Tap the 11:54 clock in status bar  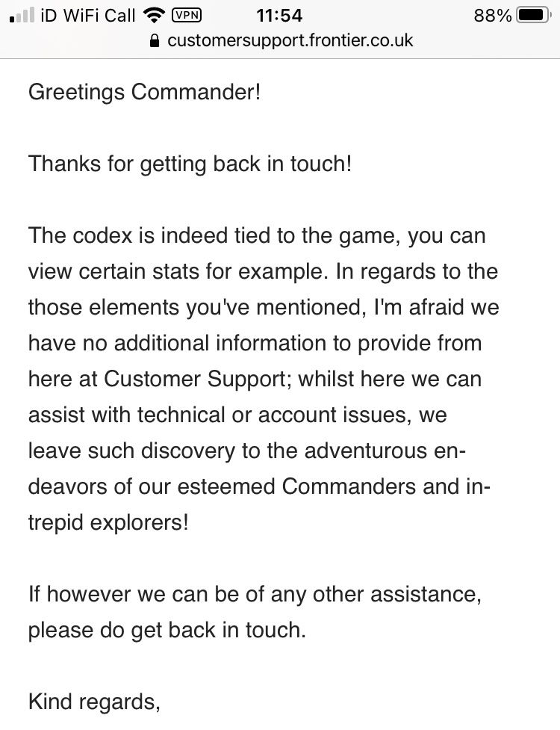click(x=279, y=16)
